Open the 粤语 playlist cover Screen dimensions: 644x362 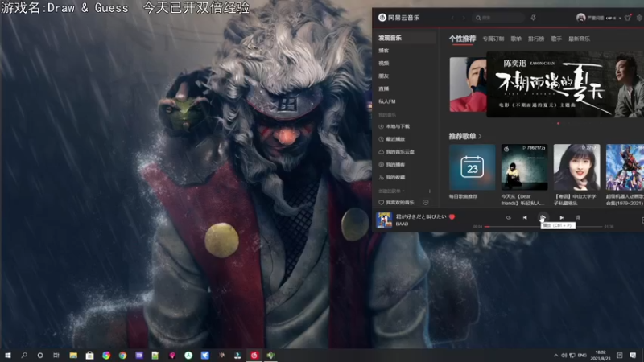click(x=576, y=167)
